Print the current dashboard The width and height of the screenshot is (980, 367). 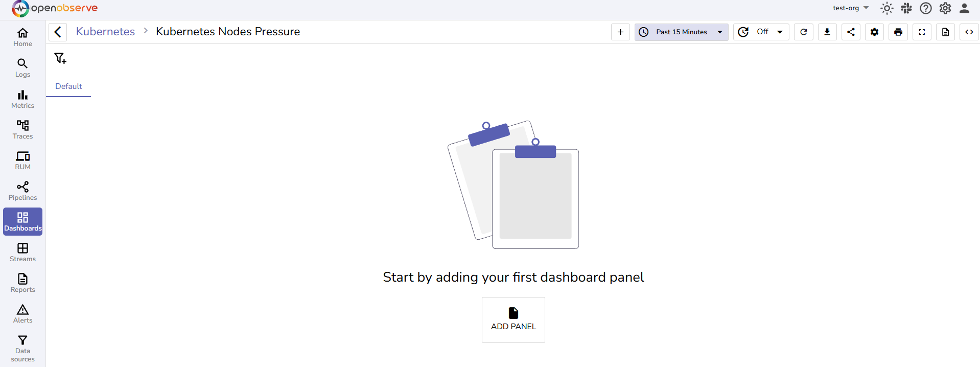coord(898,32)
